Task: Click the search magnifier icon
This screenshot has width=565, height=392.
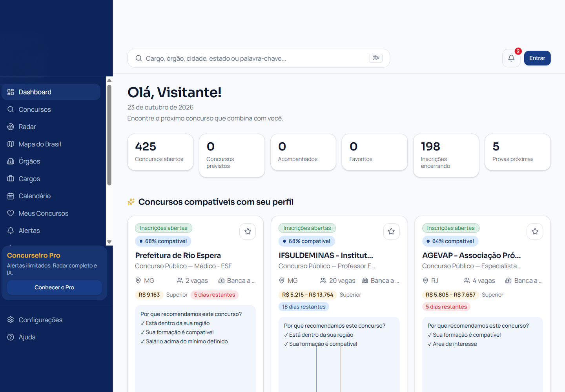Action: (139, 58)
